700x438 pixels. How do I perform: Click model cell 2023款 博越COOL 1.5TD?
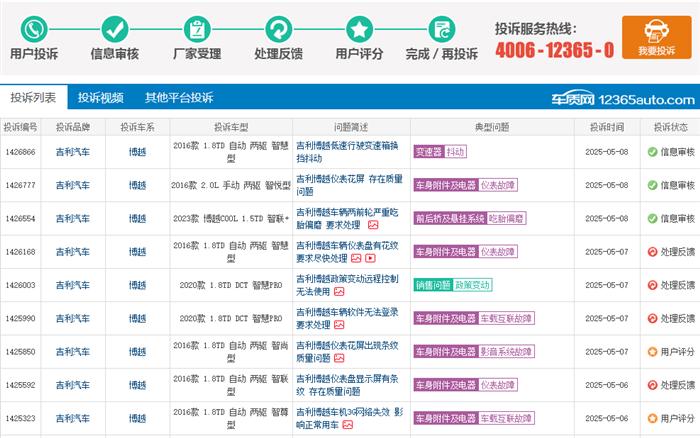pos(231,219)
